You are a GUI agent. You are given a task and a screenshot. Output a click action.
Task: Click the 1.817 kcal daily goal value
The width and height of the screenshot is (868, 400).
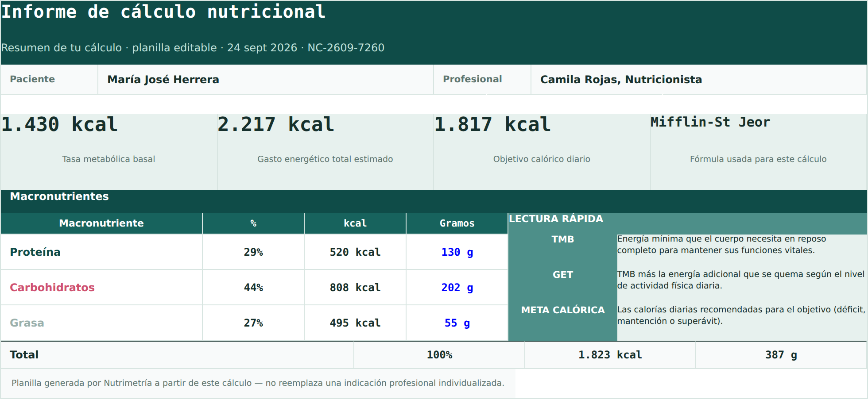(x=492, y=124)
